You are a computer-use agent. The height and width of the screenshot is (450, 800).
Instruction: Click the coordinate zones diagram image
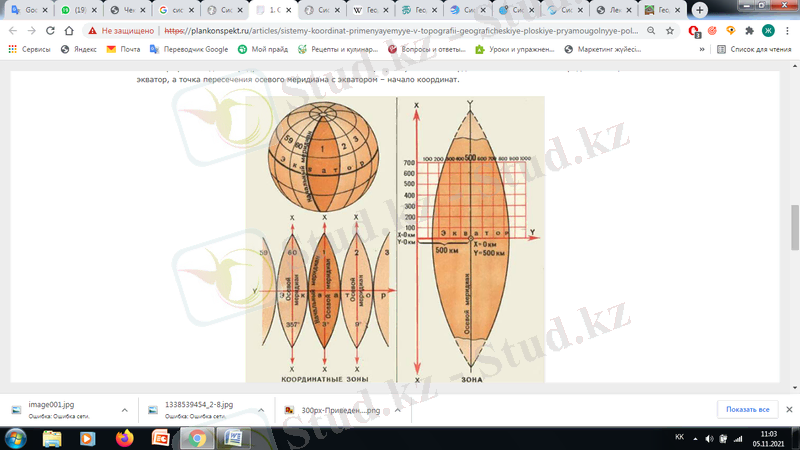point(395,240)
